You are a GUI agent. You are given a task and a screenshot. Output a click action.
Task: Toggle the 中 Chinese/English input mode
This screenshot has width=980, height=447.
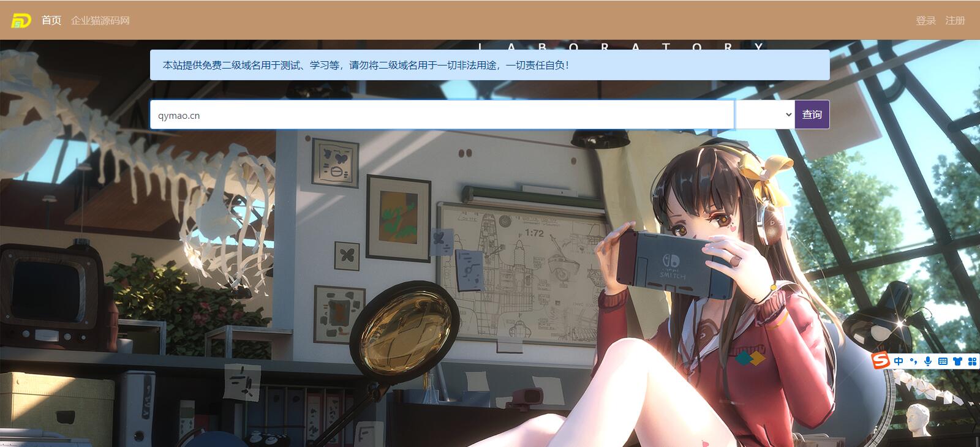tap(899, 361)
